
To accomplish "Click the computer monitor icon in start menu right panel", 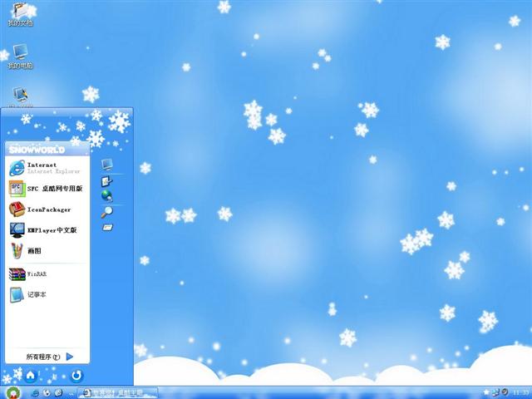I will pos(107,165).
